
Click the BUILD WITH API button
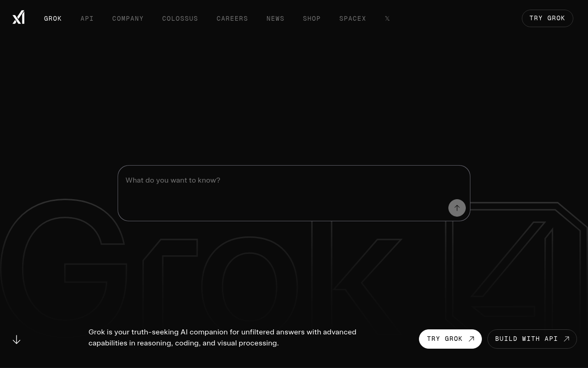click(532, 339)
